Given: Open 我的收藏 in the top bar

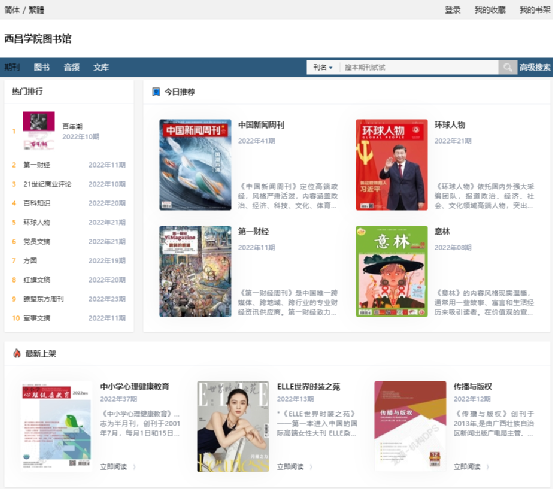Looking at the screenshot, I should click(490, 10).
